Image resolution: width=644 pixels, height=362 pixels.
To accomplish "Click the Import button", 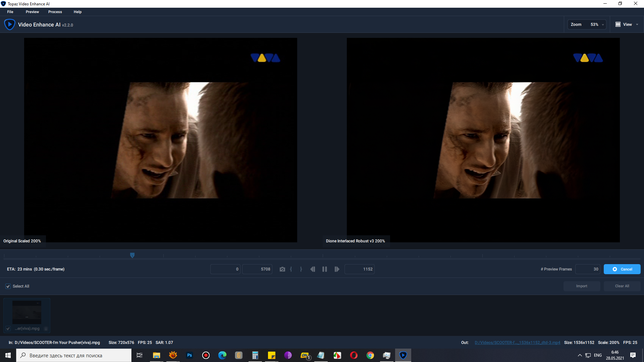I will (x=582, y=286).
